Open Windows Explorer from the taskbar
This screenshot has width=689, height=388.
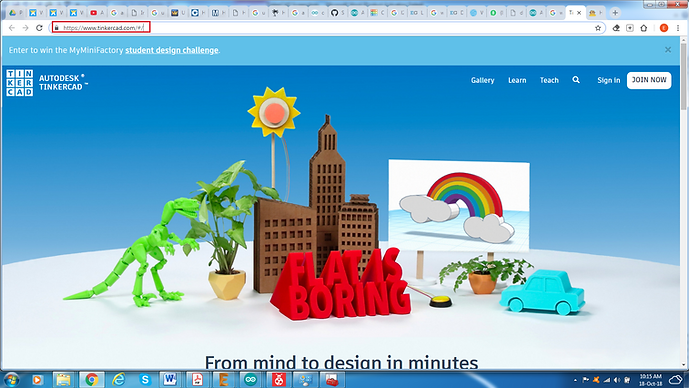(x=64, y=379)
